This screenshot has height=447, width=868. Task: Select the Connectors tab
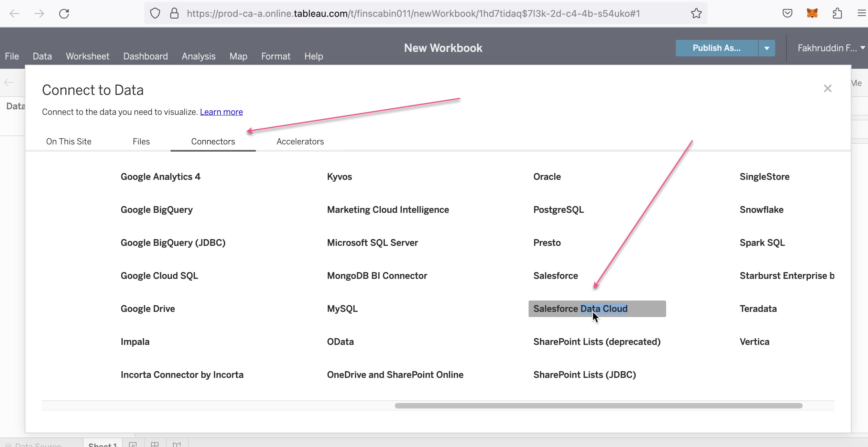[x=213, y=141]
